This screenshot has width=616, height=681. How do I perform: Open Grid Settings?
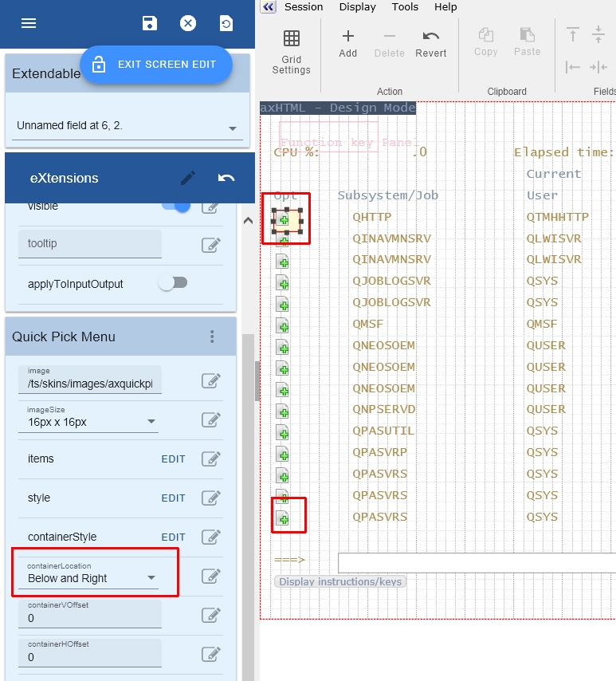pos(292,51)
